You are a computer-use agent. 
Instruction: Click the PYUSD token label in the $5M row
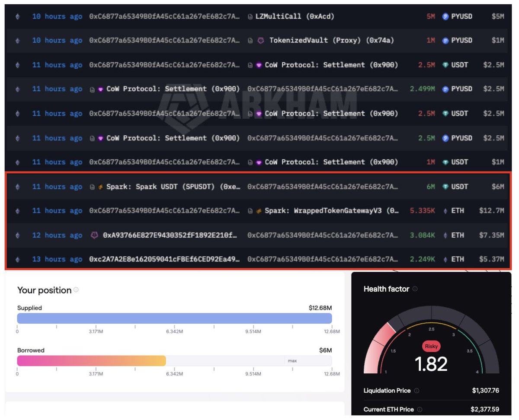tap(462, 16)
